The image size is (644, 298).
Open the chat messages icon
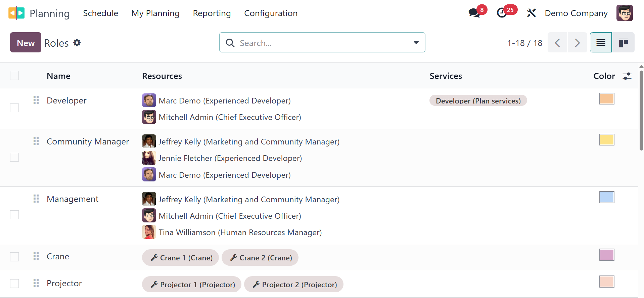pyautogui.click(x=474, y=13)
